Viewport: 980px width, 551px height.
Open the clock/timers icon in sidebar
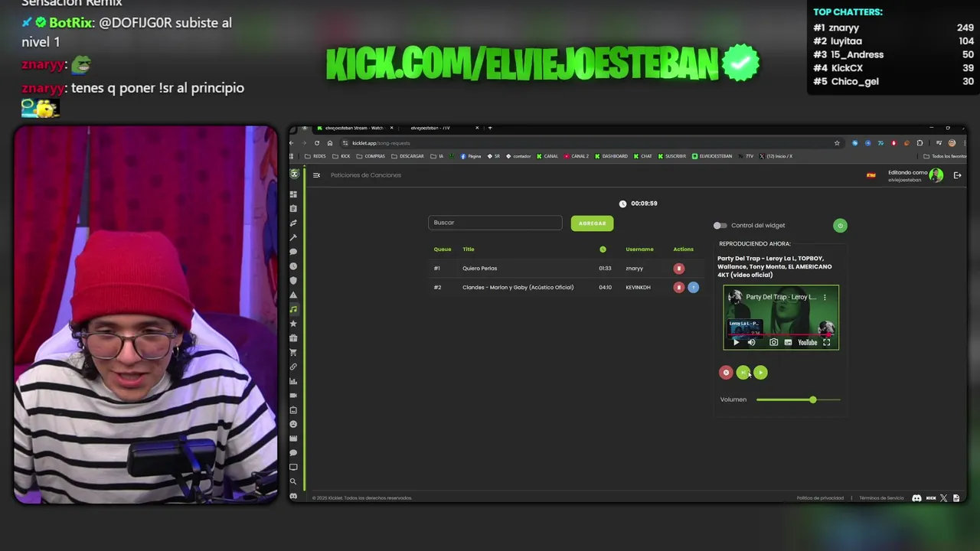point(293,266)
